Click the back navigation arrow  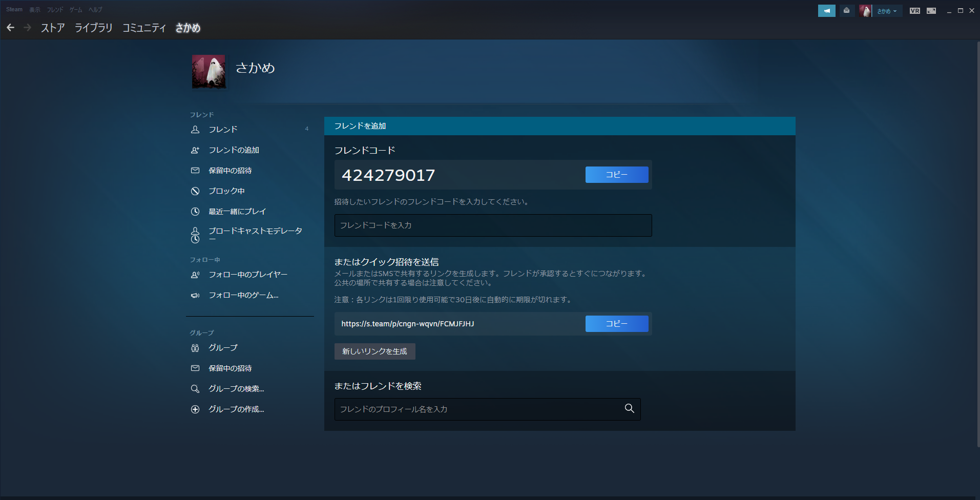[x=11, y=28]
